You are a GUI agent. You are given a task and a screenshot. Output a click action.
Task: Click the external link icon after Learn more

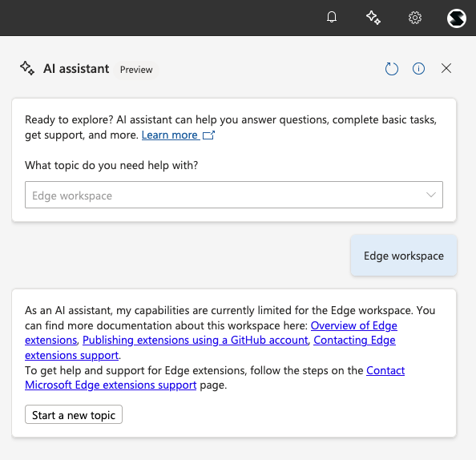(208, 135)
